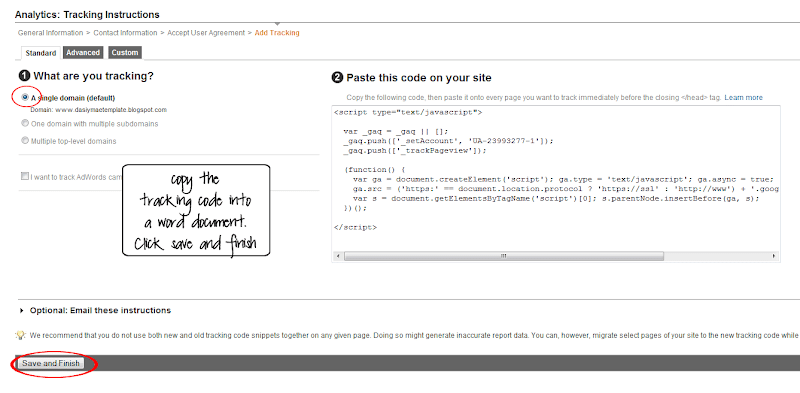Switch to the Advanced tab
The height and width of the screenshot is (393, 800).
[83, 53]
